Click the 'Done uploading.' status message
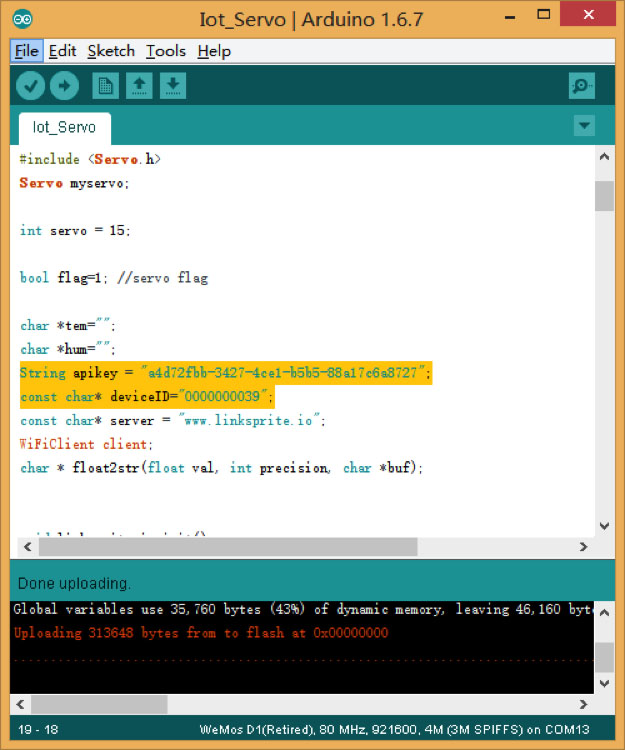625x750 pixels. pyautogui.click(x=74, y=584)
